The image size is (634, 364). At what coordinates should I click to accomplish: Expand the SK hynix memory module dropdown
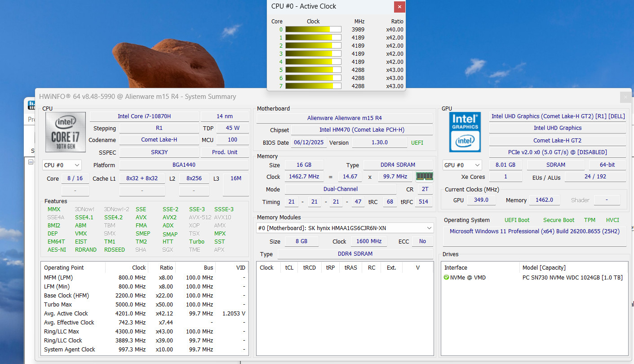coord(345,228)
